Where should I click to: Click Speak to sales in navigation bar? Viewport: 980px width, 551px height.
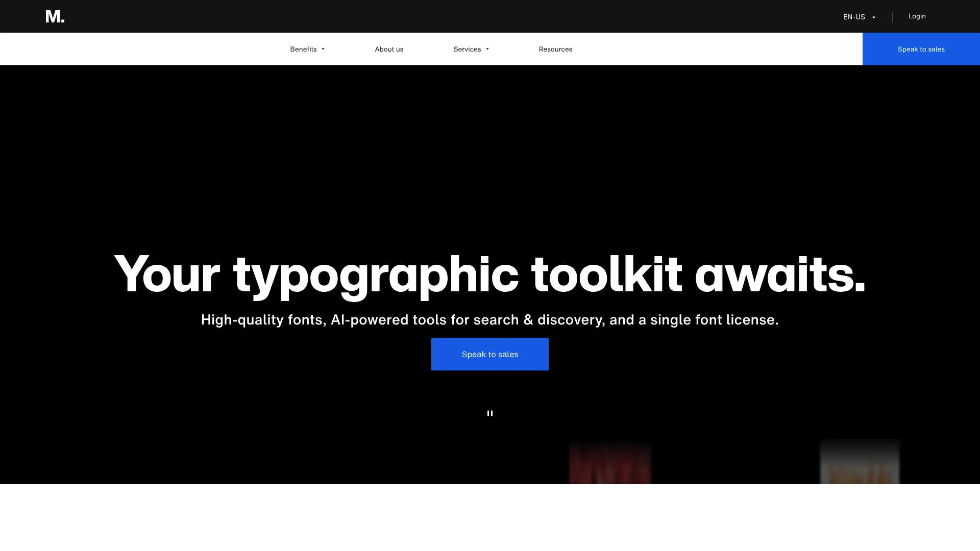(x=921, y=49)
